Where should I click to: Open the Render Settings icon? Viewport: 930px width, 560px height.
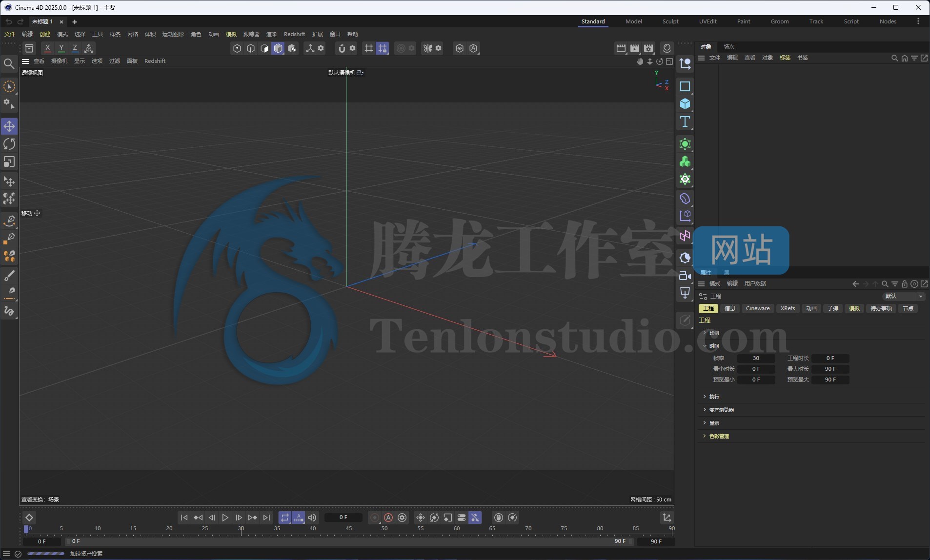[x=648, y=48]
